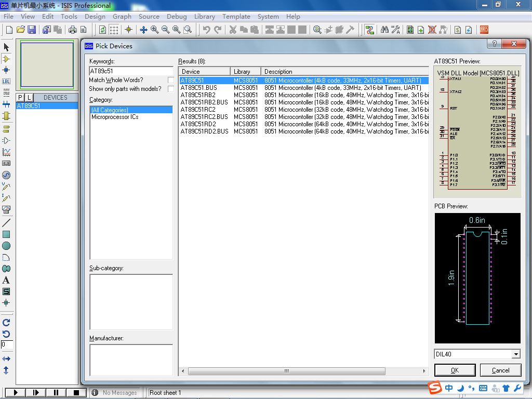Screen dimensions: 532x399
Task: Click the Rotate anticlockwise icon
Action: tap(6, 334)
